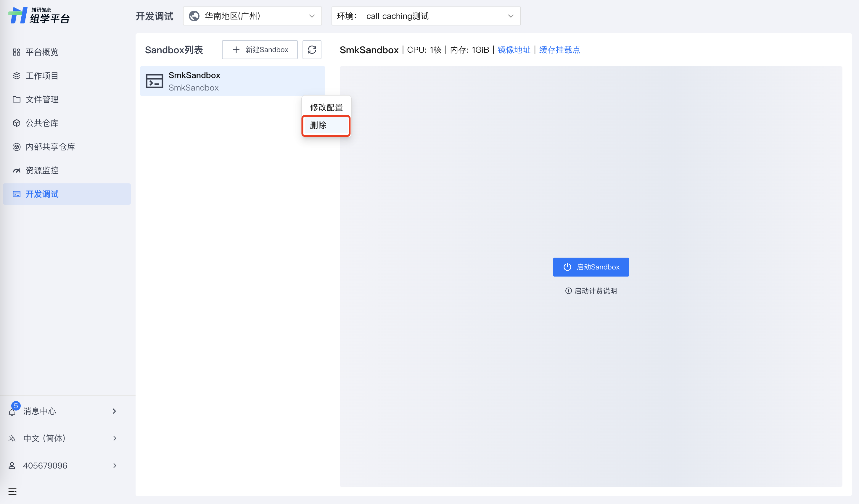Select 删除 in the context menu

click(x=326, y=126)
